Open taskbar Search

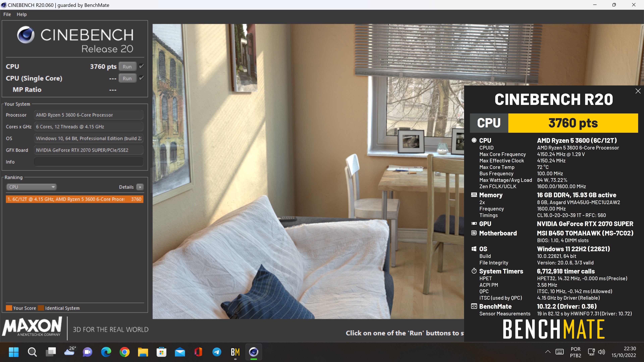tap(32, 352)
